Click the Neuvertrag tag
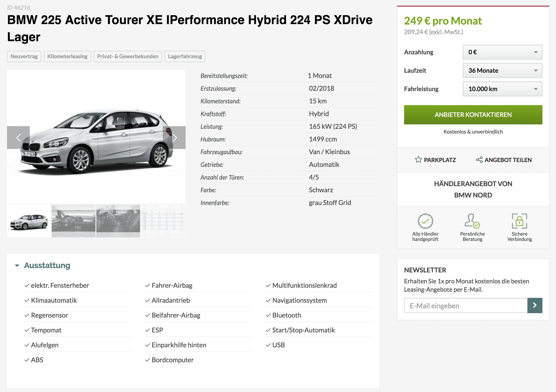556x392 pixels. coord(24,57)
